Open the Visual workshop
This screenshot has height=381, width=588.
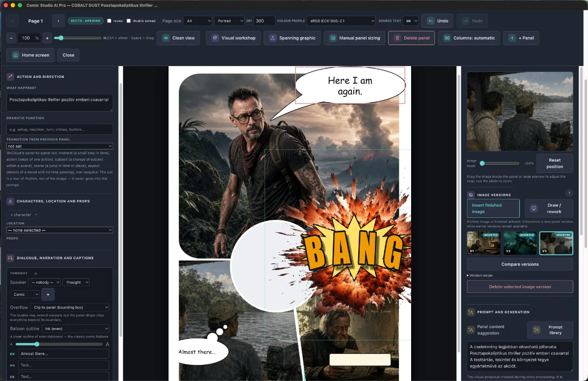point(233,38)
